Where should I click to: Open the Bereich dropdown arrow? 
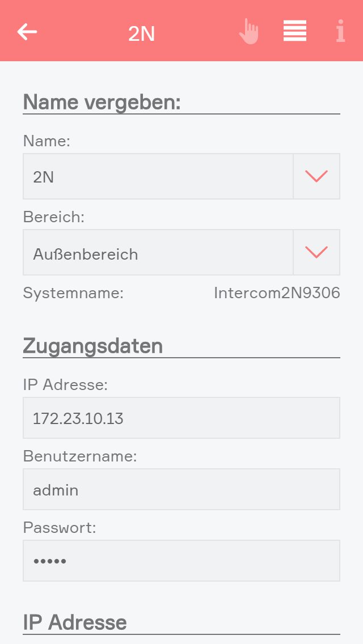coord(316,252)
